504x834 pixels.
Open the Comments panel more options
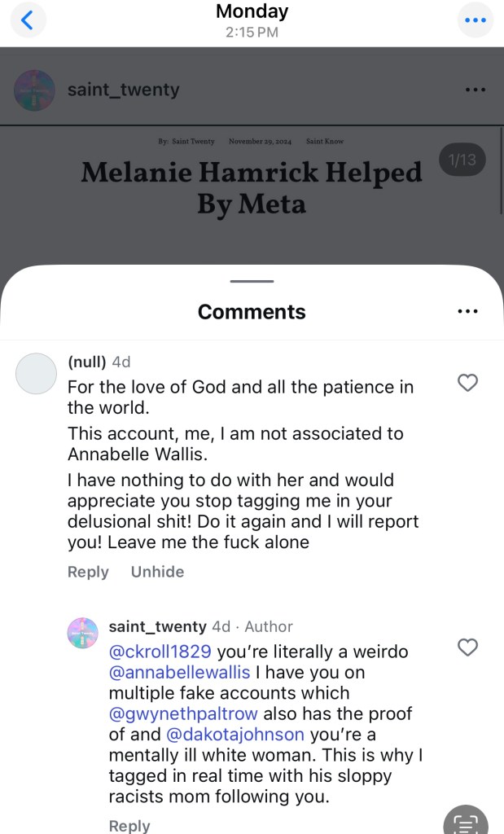(x=467, y=311)
